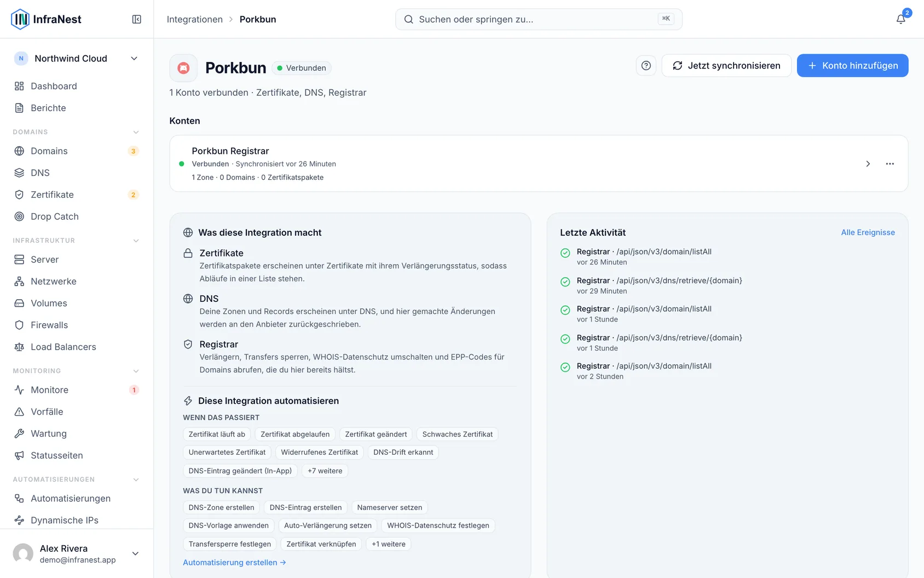This screenshot has width=924, height=578.
Task: Select the WHOIS-Datenschutz festlegen action chip
Action: click(438, 526)
